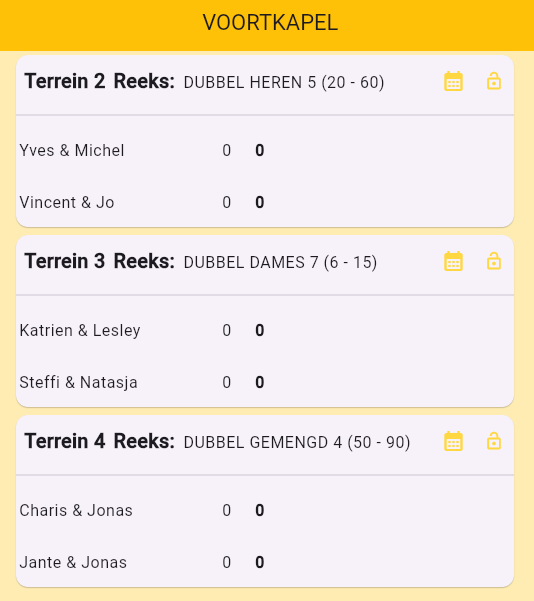Click bold score of Yves & Michel
This screenshot has height=601, width=534.
click(260, 150)
